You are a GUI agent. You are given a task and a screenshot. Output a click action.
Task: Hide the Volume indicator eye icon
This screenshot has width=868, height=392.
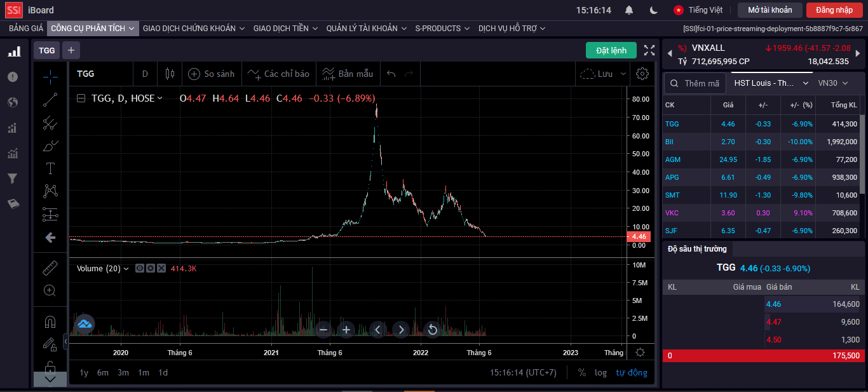tap(140, 269)
